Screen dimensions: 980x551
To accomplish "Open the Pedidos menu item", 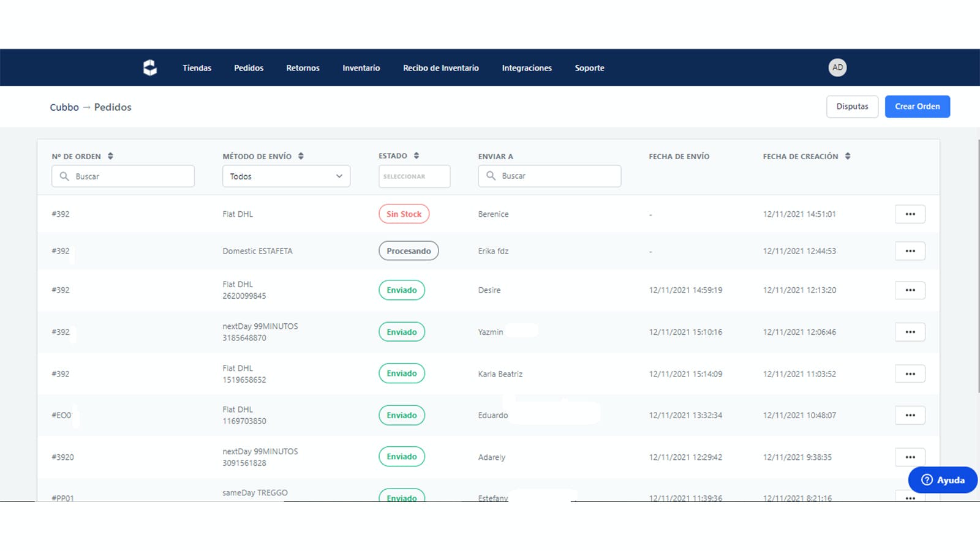I will tap(249, 68).
